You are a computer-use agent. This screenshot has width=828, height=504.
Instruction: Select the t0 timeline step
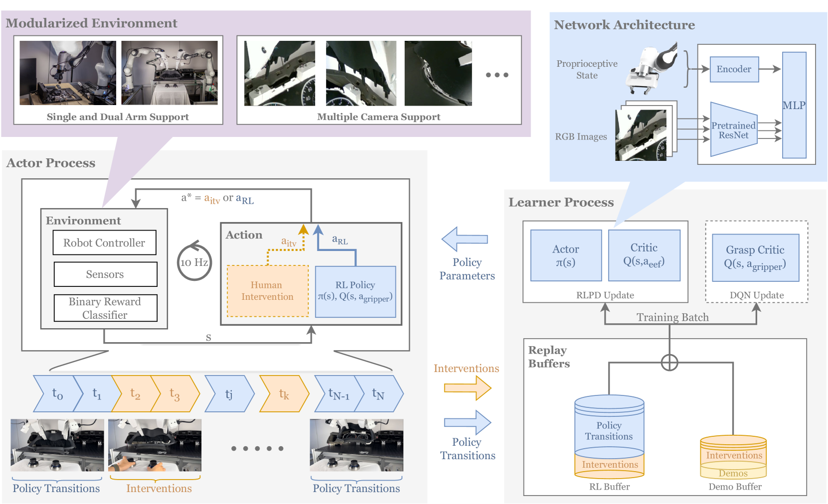point(57,394)
